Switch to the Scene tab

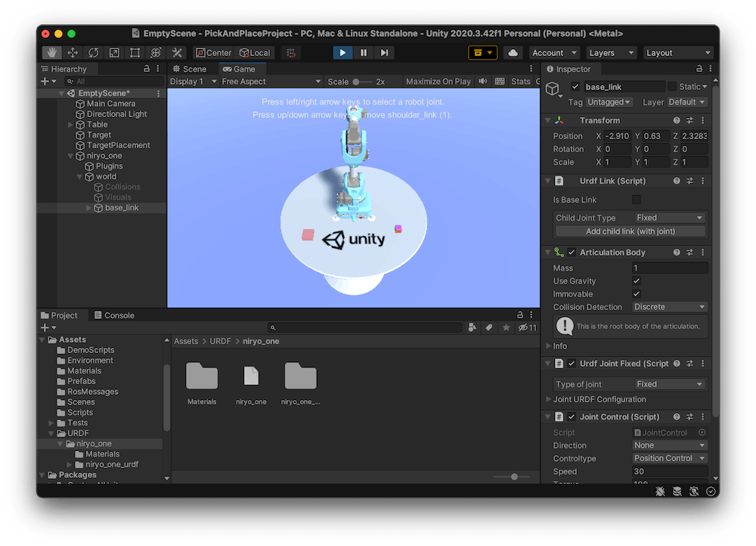click(190, 69)
